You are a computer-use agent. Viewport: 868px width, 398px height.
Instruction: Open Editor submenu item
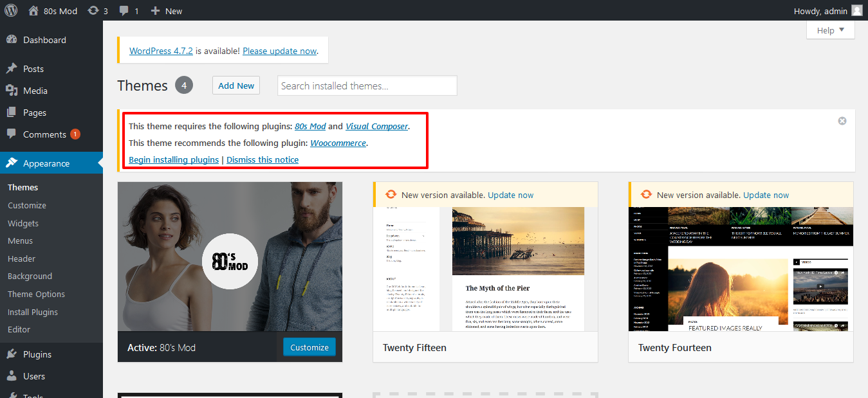tap(19, 330)
